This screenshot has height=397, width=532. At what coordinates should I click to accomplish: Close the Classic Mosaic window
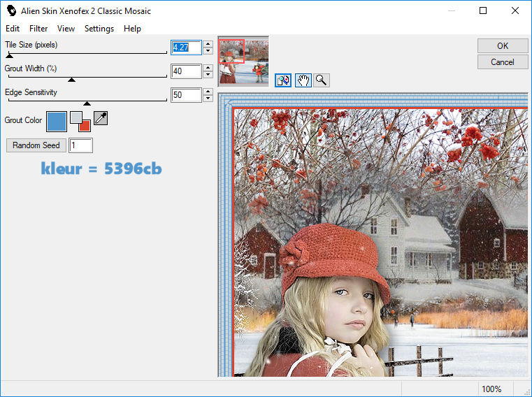point(515,11)
